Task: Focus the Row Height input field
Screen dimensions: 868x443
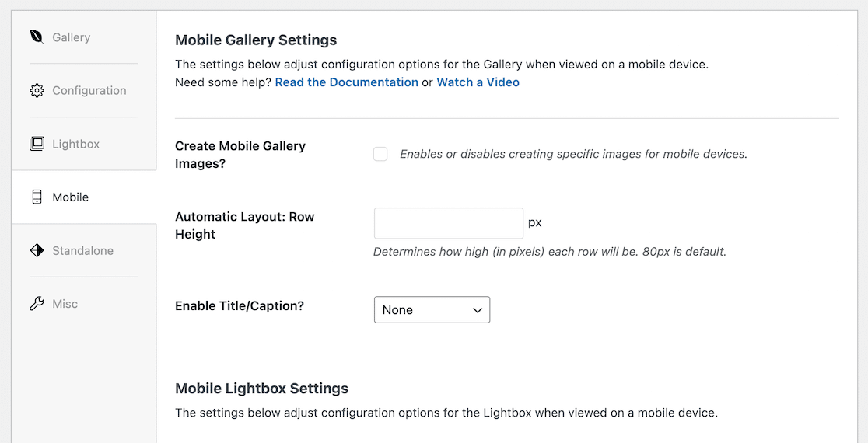Action: (449, 223)
